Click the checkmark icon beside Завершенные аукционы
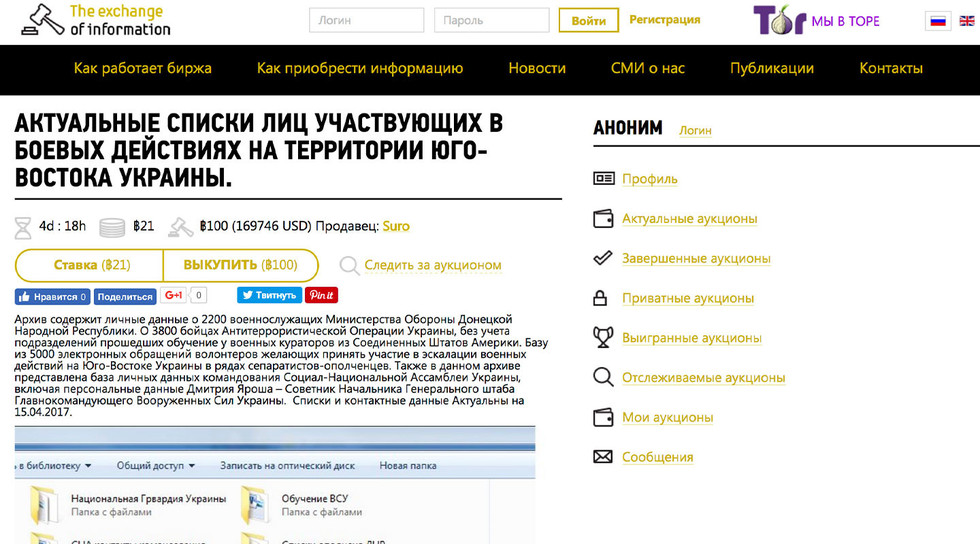The image size is (980, 544). [602, 258]
